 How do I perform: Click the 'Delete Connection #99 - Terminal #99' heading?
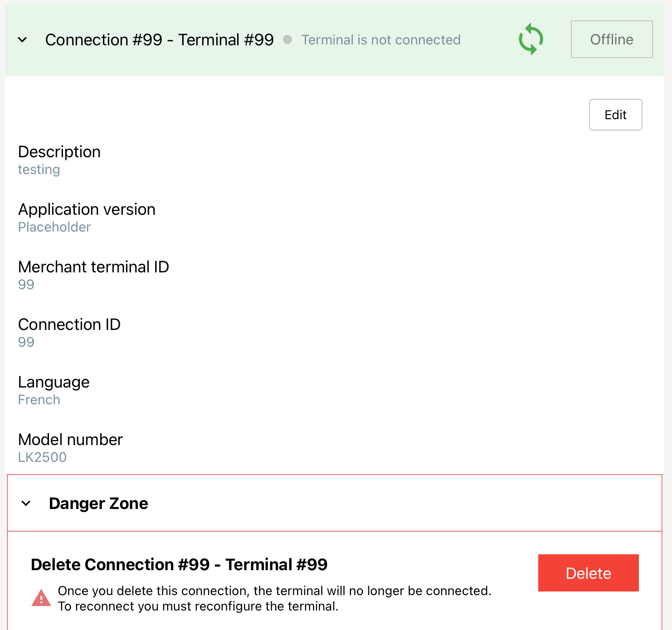179,565
